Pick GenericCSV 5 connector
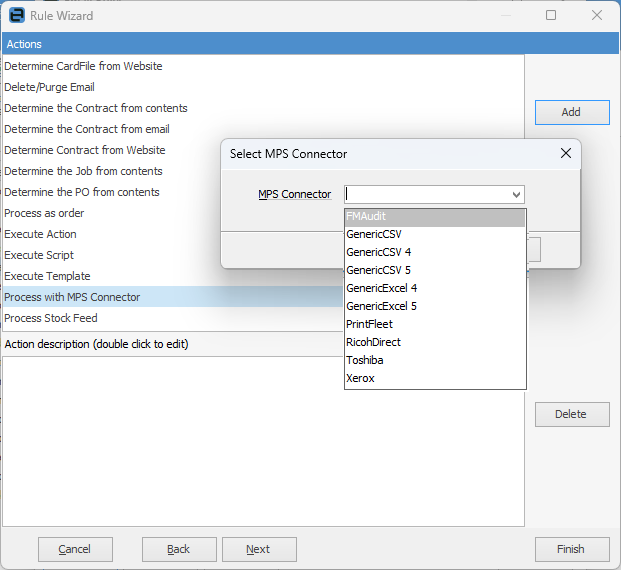The image size is (621, 570). click(x=435, y=270)
